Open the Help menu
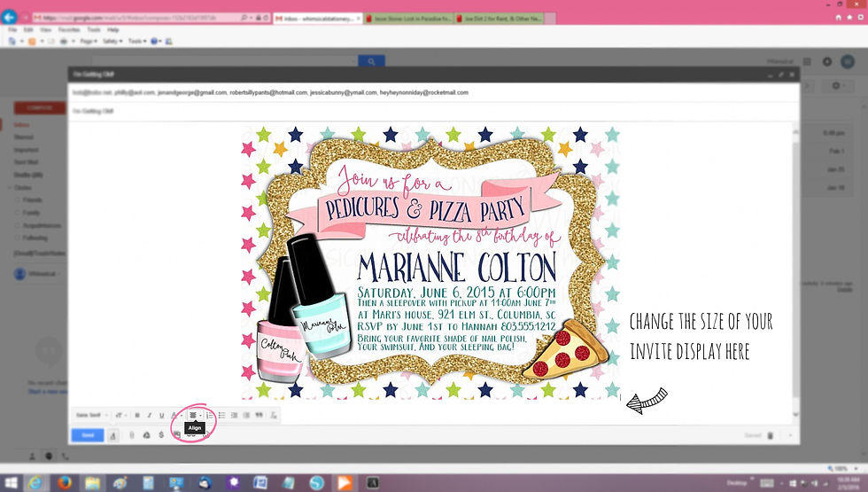868x492 pixels. click(x=113, y=30)
